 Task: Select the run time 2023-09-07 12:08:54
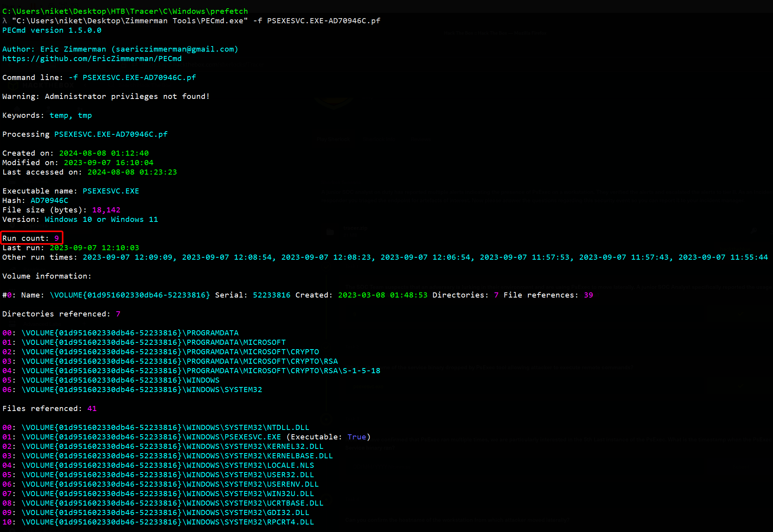coord(227,257)
